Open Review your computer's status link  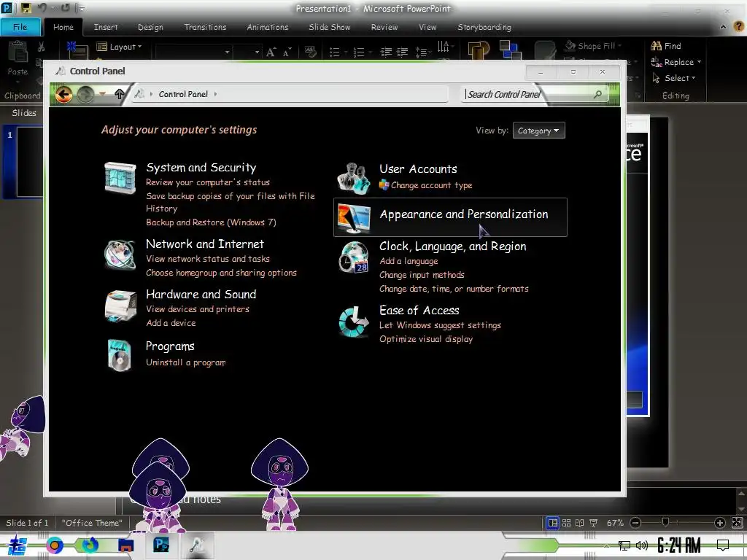[x=208, y=182]
